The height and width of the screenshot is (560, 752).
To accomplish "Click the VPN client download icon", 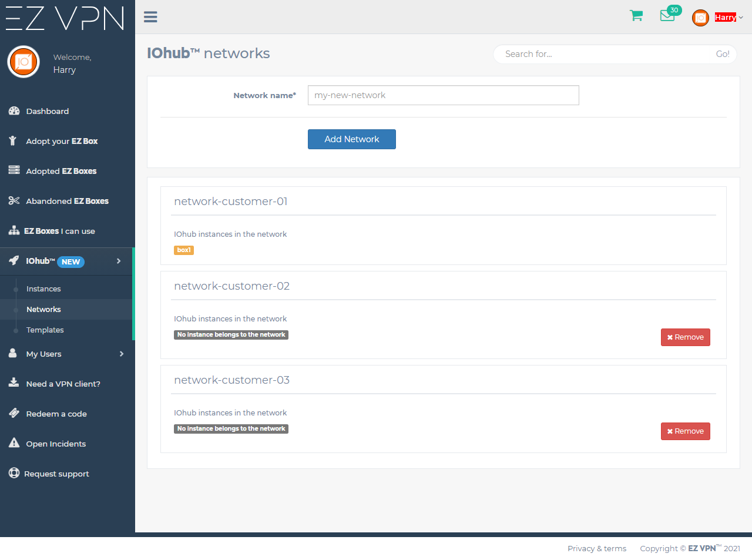I will (14, 383).
